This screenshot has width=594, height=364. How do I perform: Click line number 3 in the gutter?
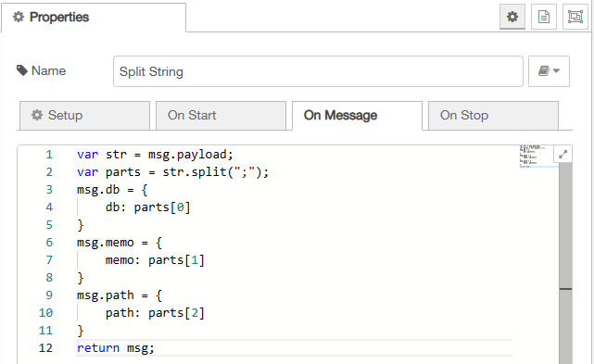pos(49,190)
